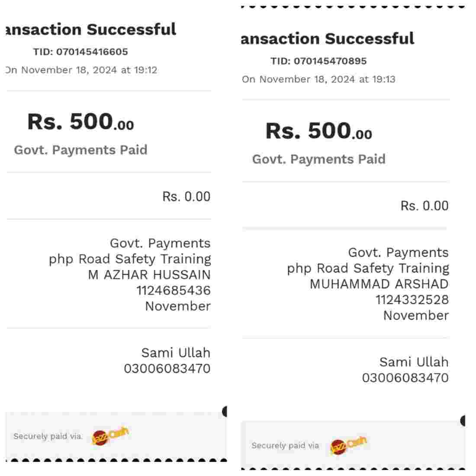
Task: Click the name MUHAMMAD ARSHAD
Action: [x=379, y=284]
